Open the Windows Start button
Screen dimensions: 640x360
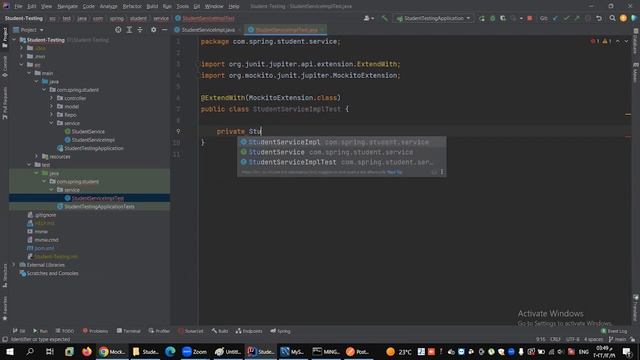coord(10,351)
